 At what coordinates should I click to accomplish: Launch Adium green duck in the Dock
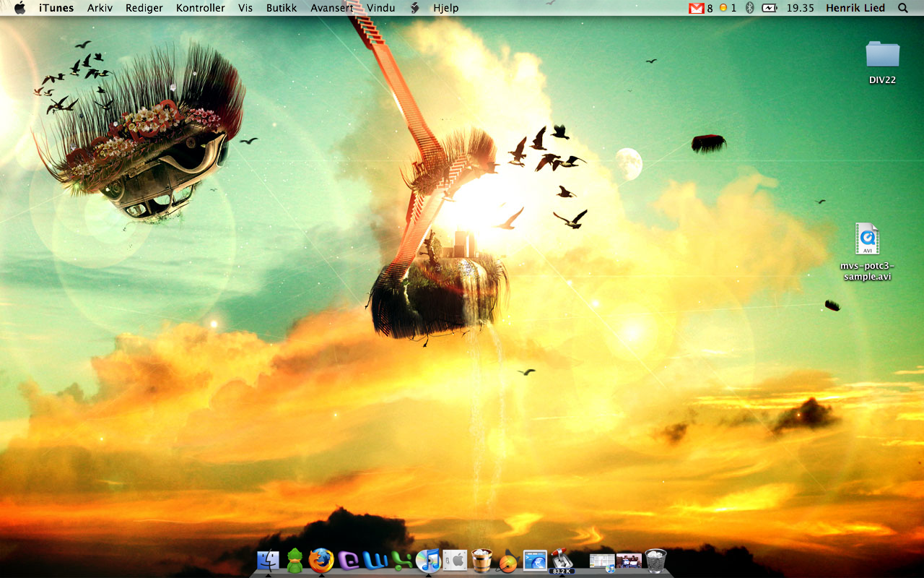coord(295,560)
